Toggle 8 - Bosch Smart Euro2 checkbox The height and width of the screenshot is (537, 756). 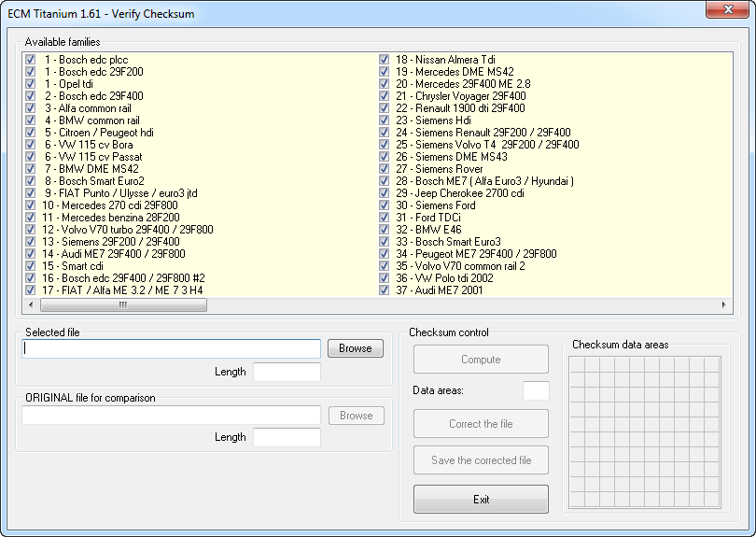pyautogui.click(x=31, y=181)
